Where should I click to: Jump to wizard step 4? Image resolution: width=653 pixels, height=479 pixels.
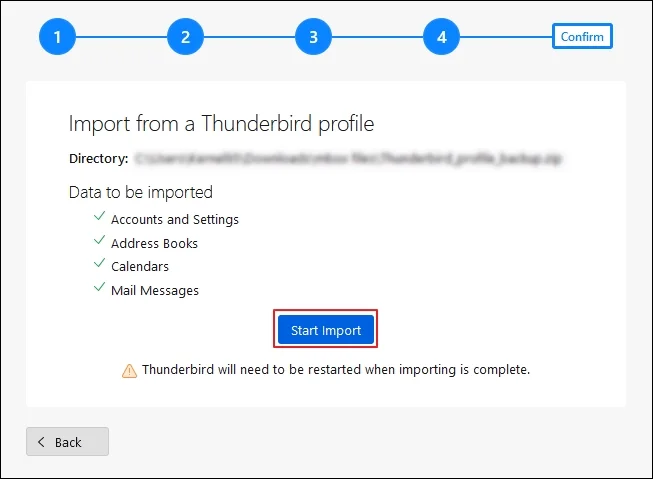click(441, 37)
